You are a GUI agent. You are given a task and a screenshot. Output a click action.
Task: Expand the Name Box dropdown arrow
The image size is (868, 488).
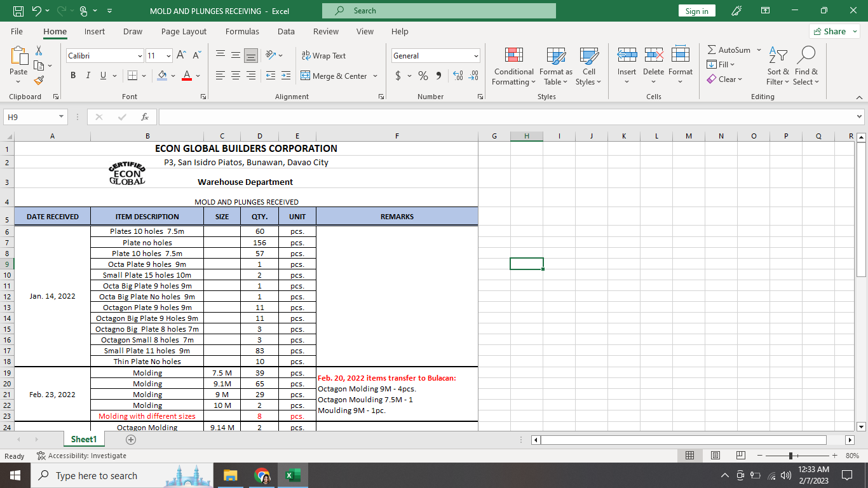pyautogui.click(x=62, y=117)
